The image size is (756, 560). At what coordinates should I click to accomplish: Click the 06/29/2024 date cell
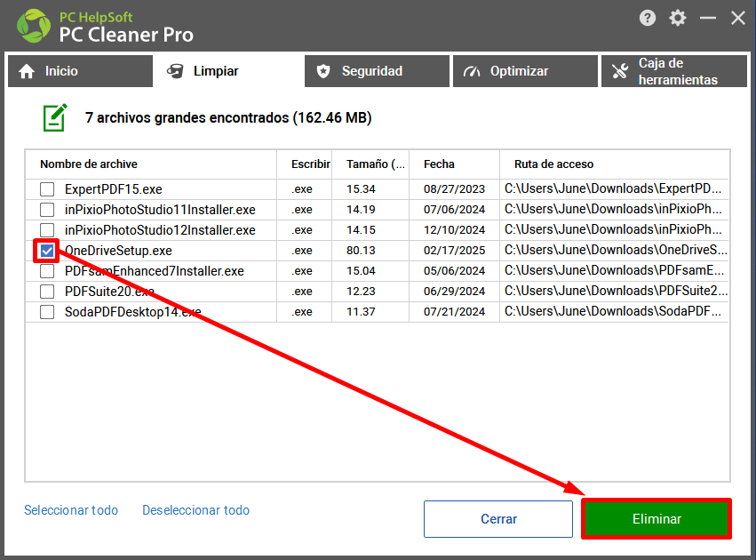coord(454,292)
